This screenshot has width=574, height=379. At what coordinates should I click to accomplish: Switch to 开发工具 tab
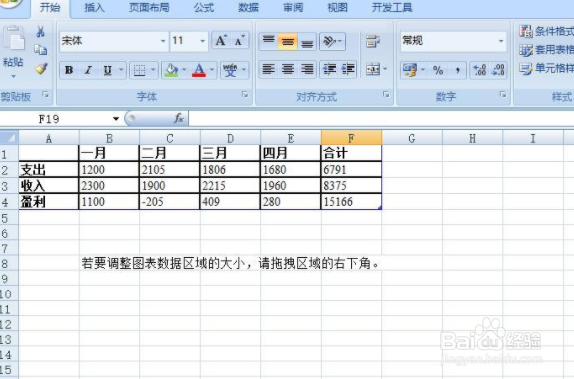pos(392,7)
